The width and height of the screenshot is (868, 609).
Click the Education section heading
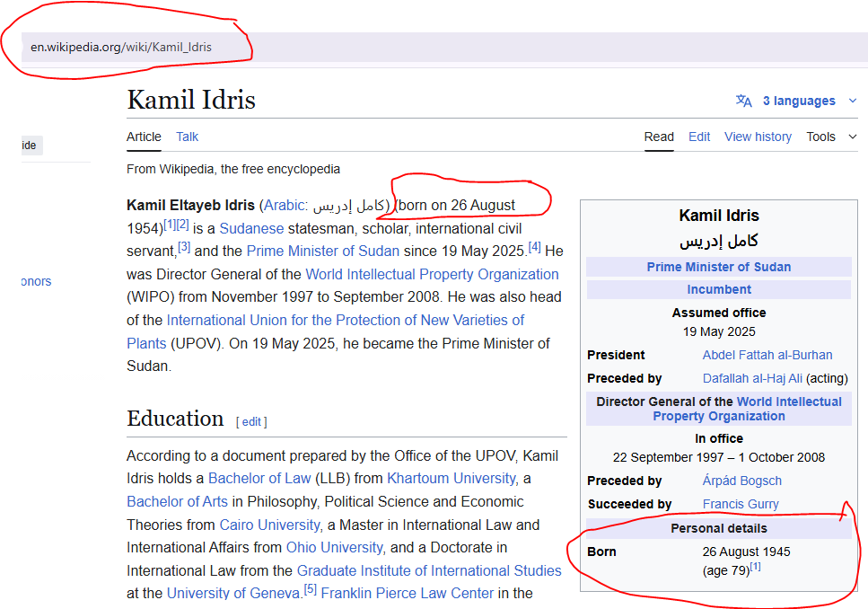tap(175, 419)
